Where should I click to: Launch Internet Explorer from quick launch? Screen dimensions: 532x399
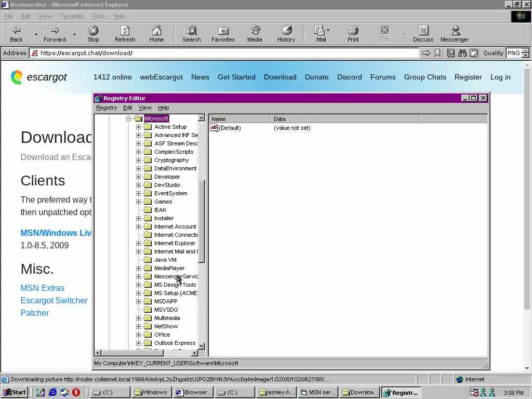click(x=52, y=392)
